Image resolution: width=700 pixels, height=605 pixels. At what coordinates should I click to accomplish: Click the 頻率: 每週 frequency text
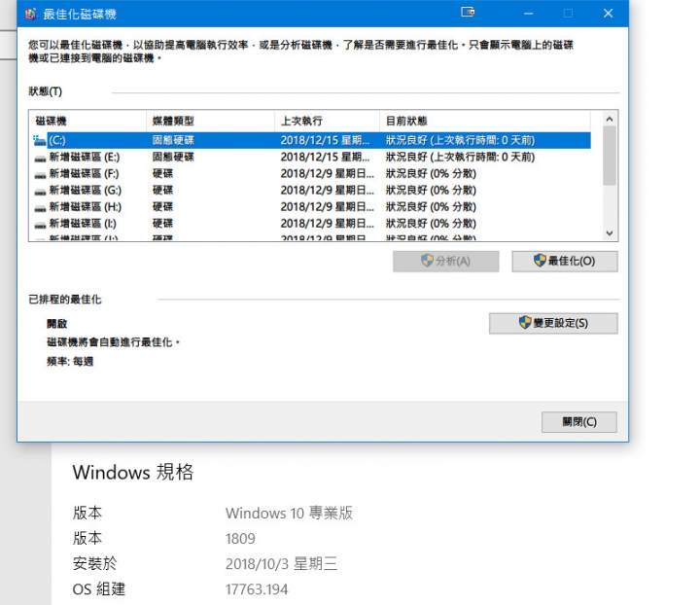click(x=70, y=361)
